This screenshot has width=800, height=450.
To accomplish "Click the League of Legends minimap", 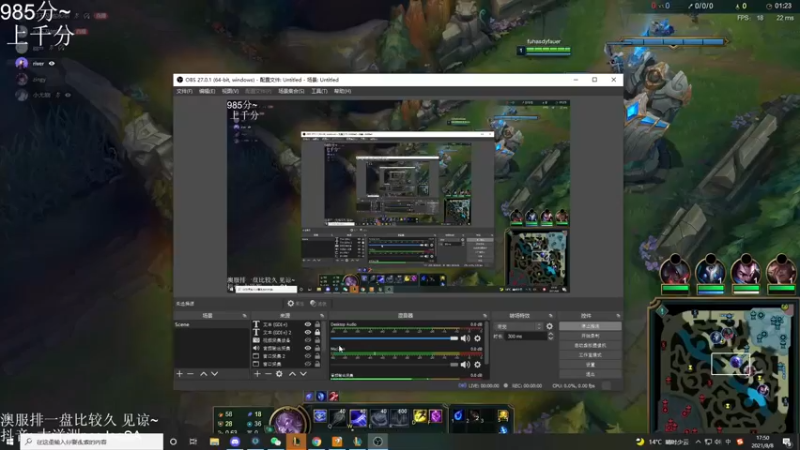I will click(723, 368).
